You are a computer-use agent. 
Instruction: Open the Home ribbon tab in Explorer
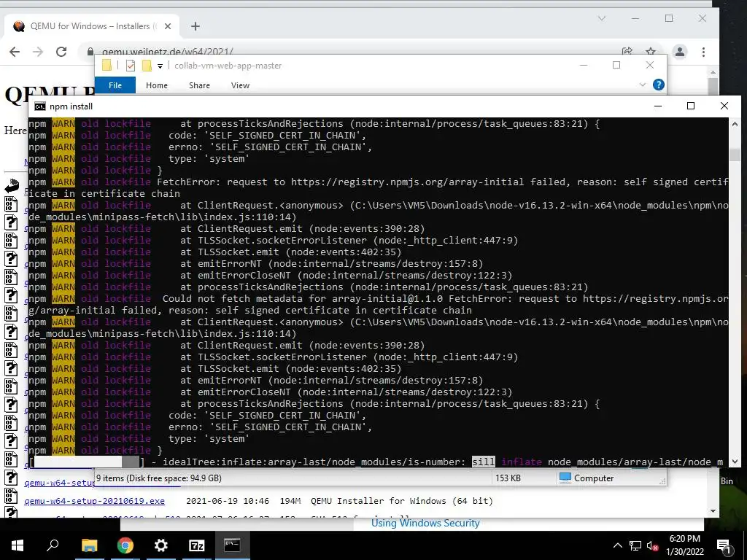pos(157,85)
